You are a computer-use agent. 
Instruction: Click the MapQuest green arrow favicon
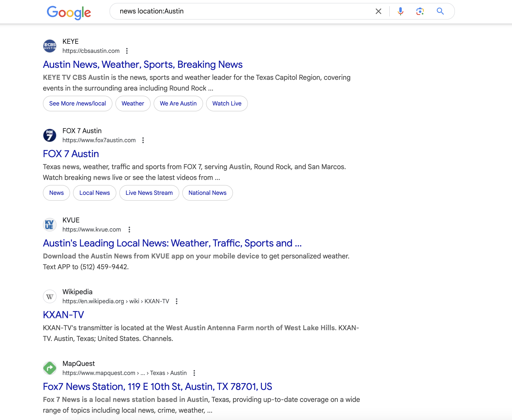(x=50, y=368)
